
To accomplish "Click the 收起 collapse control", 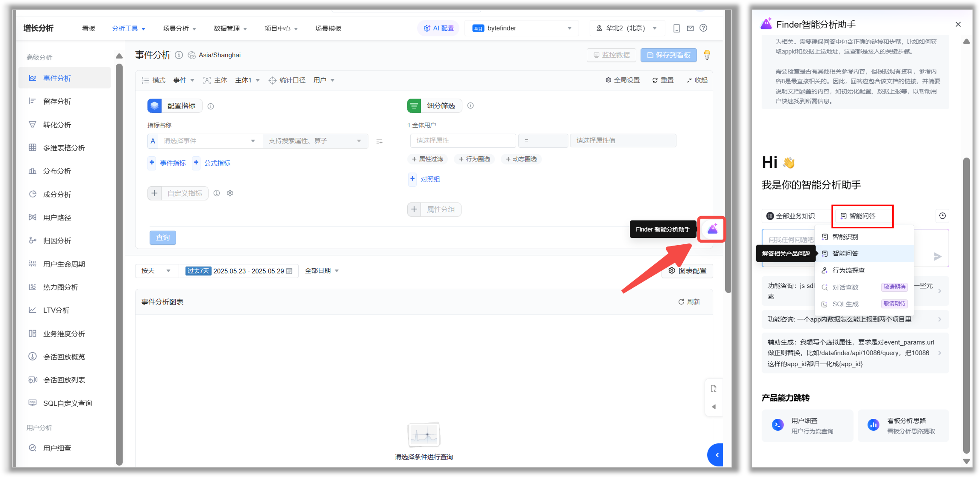I will tap(697, 80).
